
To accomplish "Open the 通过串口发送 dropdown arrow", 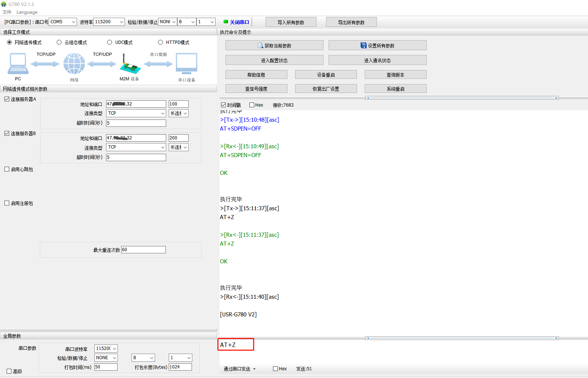I will point(254,369).
